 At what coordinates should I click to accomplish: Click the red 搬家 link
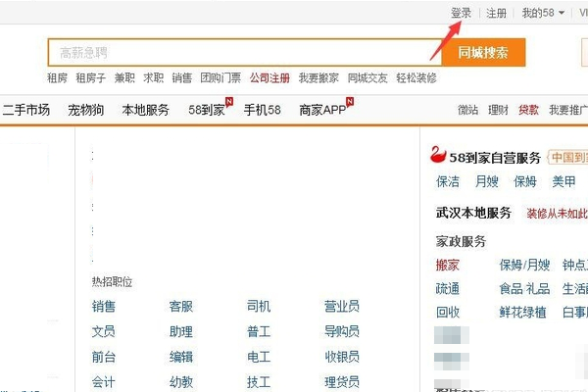tap(448, 266)
